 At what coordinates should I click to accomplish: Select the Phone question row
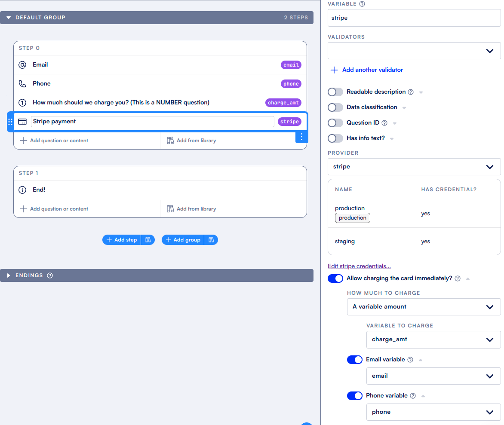point(160,84)
